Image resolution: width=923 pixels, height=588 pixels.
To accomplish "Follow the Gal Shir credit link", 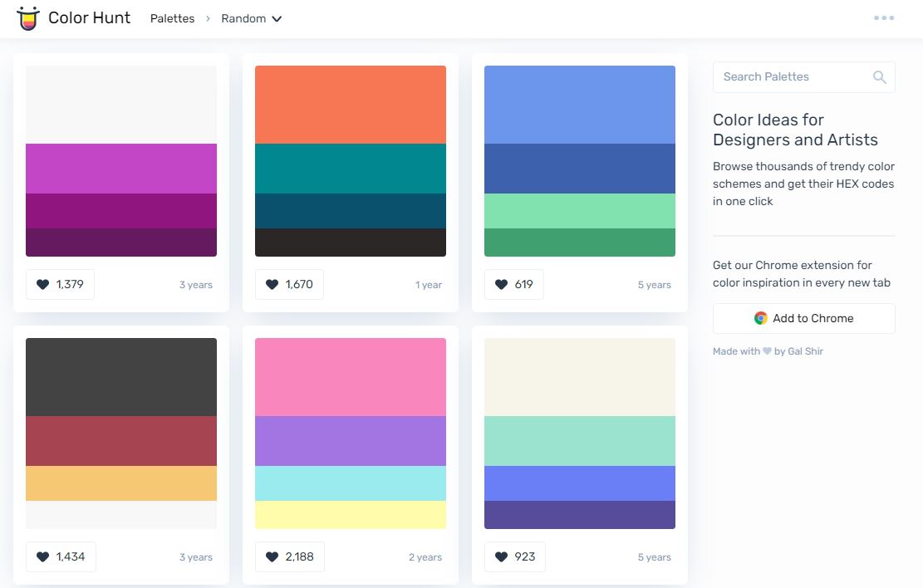I will (x=805, y=352).
